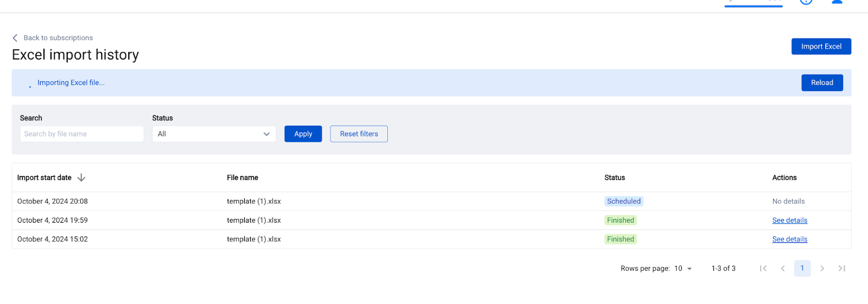The image size is (868, 304).
Task: Go to the first page icon
Action: click(763, 269)
